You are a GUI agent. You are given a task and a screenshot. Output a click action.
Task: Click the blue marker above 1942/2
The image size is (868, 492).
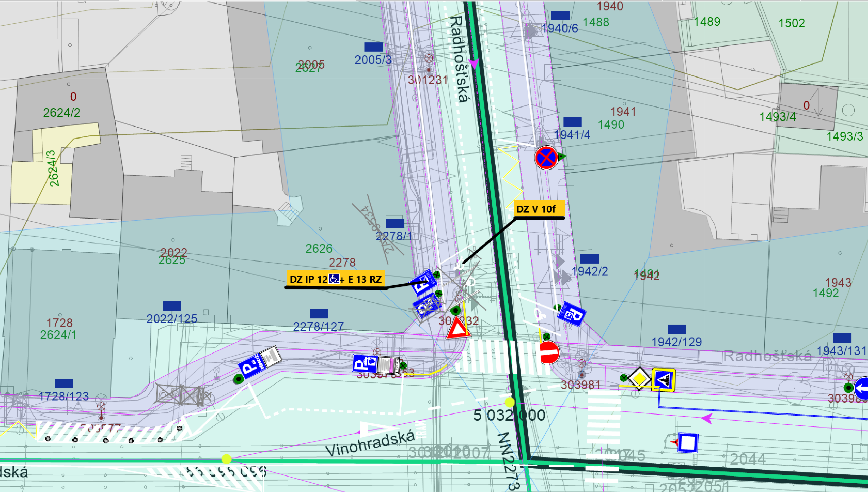589,259
